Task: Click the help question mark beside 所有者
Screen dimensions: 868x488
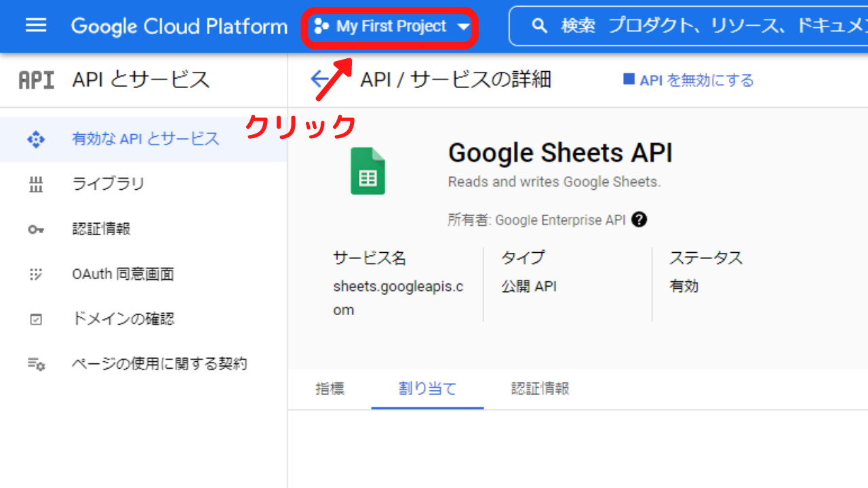Action: 639,219
